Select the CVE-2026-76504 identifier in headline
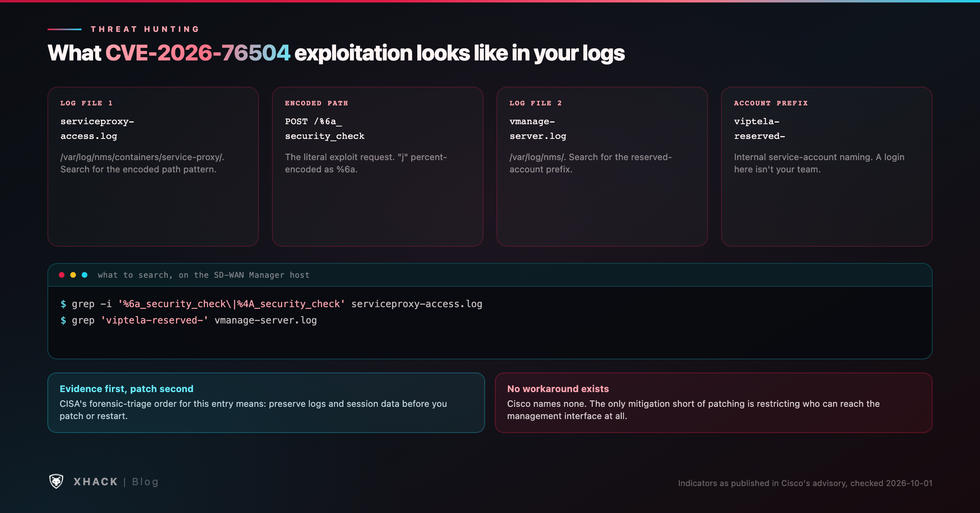 click(198, 53)
